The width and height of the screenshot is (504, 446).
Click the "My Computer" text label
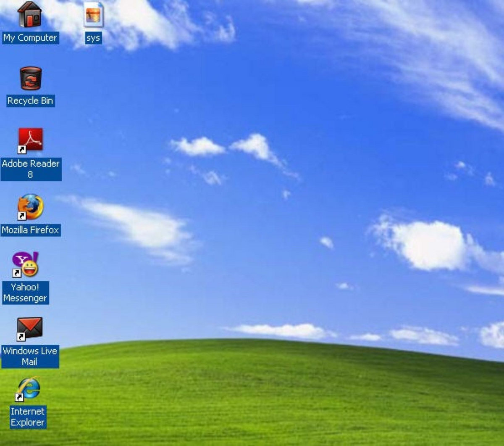30,38
